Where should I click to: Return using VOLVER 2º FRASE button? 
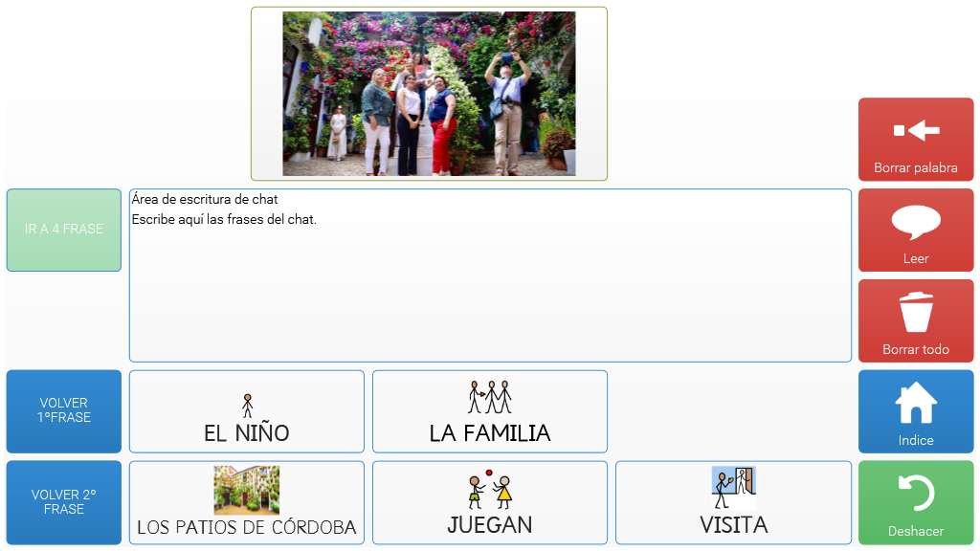(x=64, y=503)
